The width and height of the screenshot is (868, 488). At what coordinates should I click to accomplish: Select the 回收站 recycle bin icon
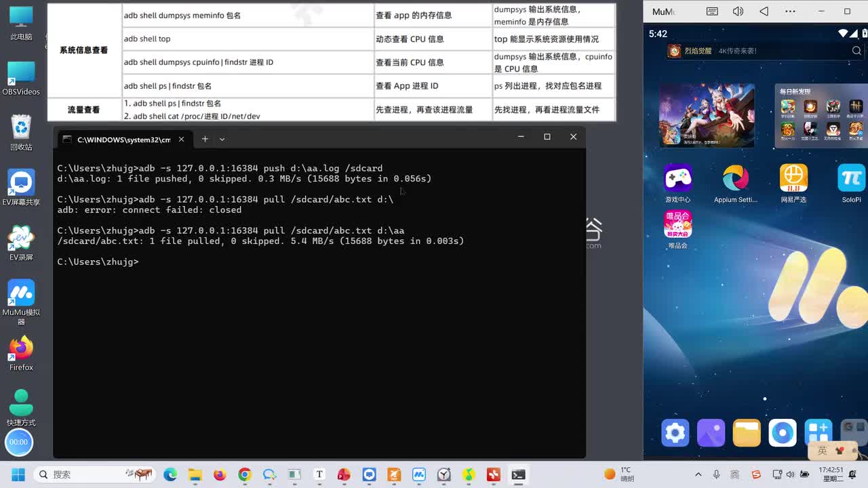point(21,133)
